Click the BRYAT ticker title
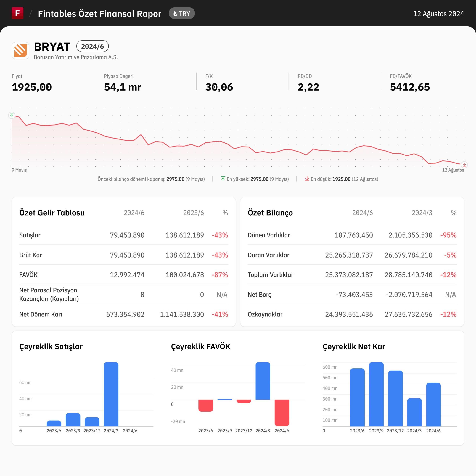The height and width of the screenshot is (476, 476). [52, 47]
